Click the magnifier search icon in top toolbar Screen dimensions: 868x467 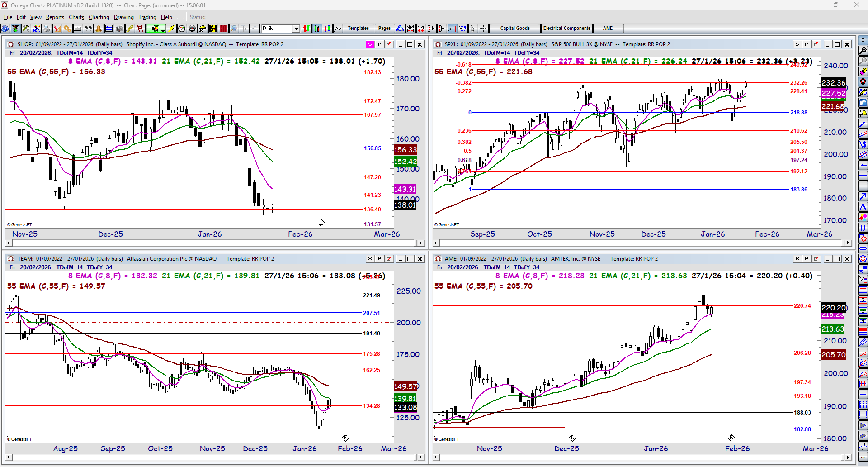tap(234, 29)
